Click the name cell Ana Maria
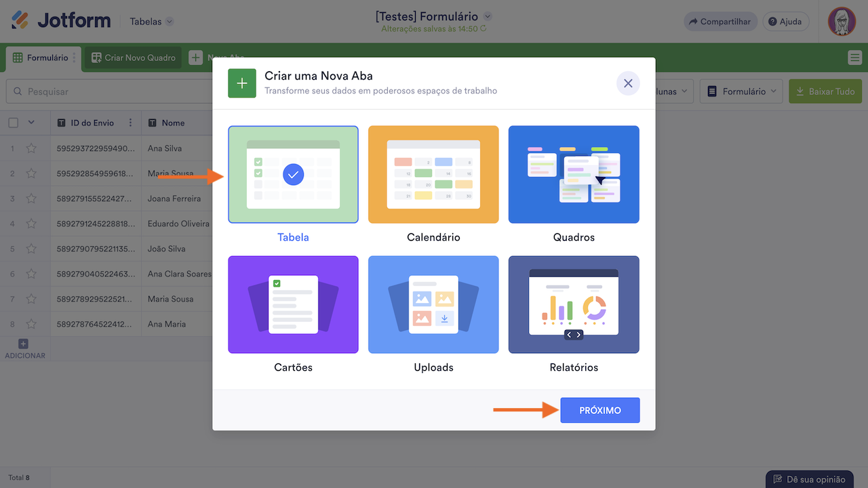Image resolution: width=868 pixels, height=488 pixels. [177, 324]
